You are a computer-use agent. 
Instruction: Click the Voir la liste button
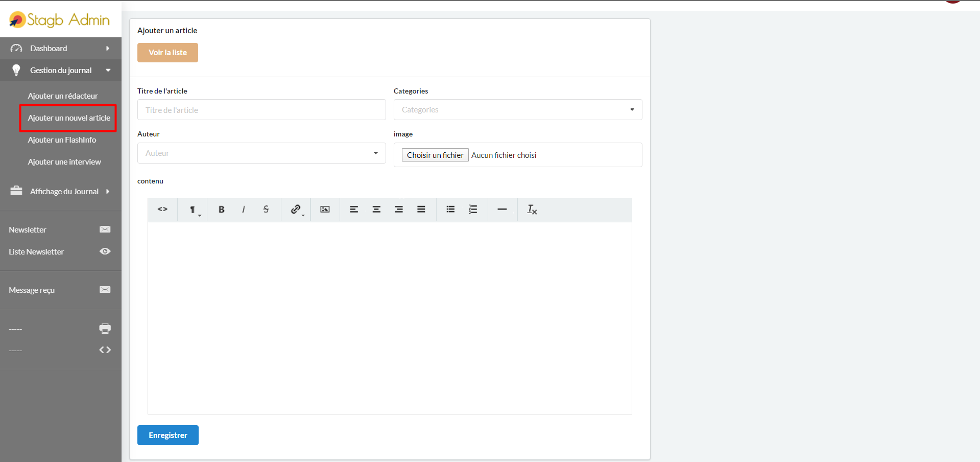pyautogui.click(x=168, y=53)
